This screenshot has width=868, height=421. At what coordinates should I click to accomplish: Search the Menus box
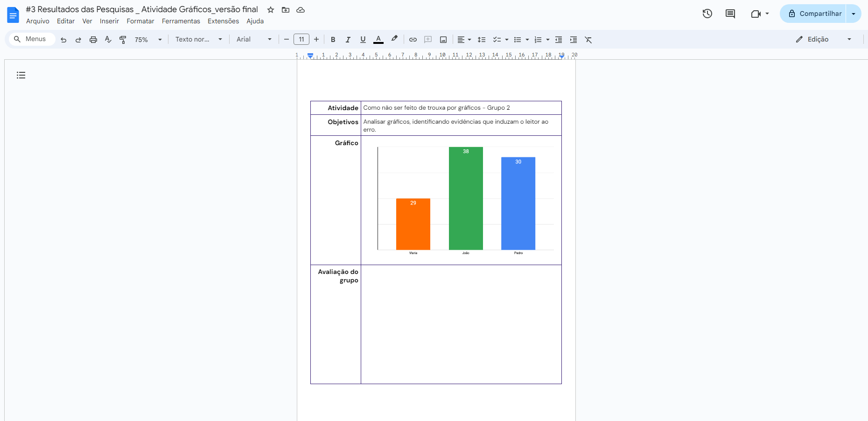click(x=32, y=39)
